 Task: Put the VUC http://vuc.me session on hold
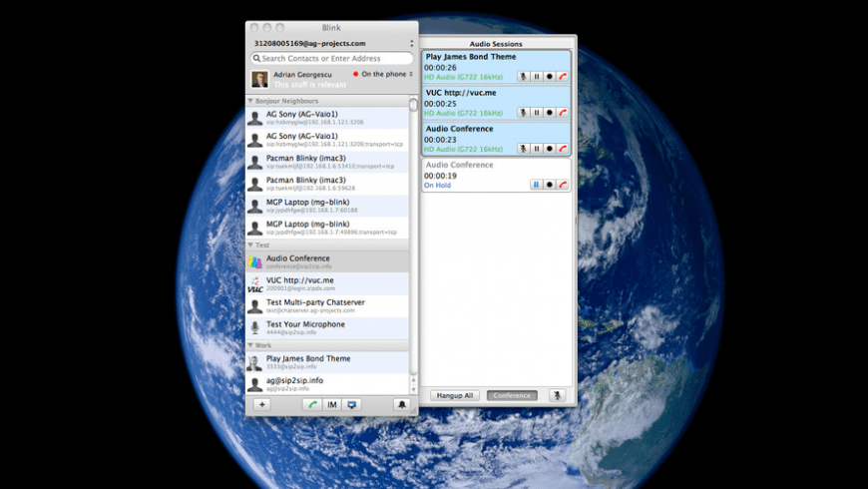click(x=537, y=113)
